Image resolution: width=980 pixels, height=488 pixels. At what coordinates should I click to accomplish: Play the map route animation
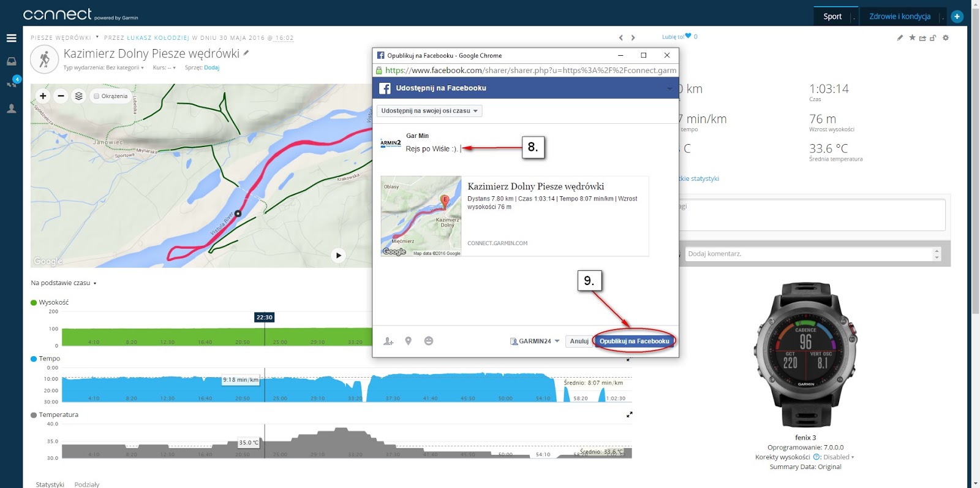coord(338,255)
